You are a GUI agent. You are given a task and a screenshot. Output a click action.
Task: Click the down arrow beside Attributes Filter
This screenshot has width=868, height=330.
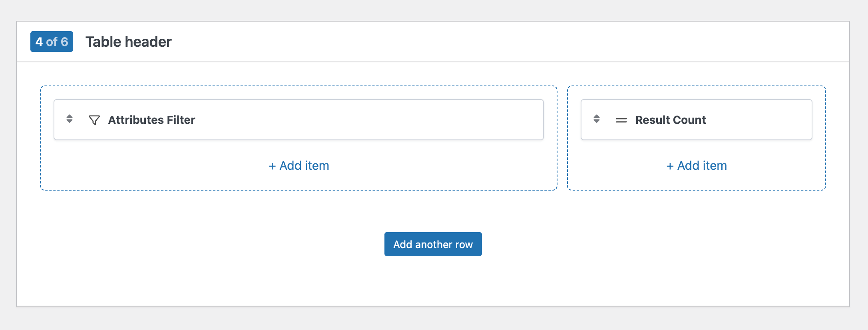[70, 121]
